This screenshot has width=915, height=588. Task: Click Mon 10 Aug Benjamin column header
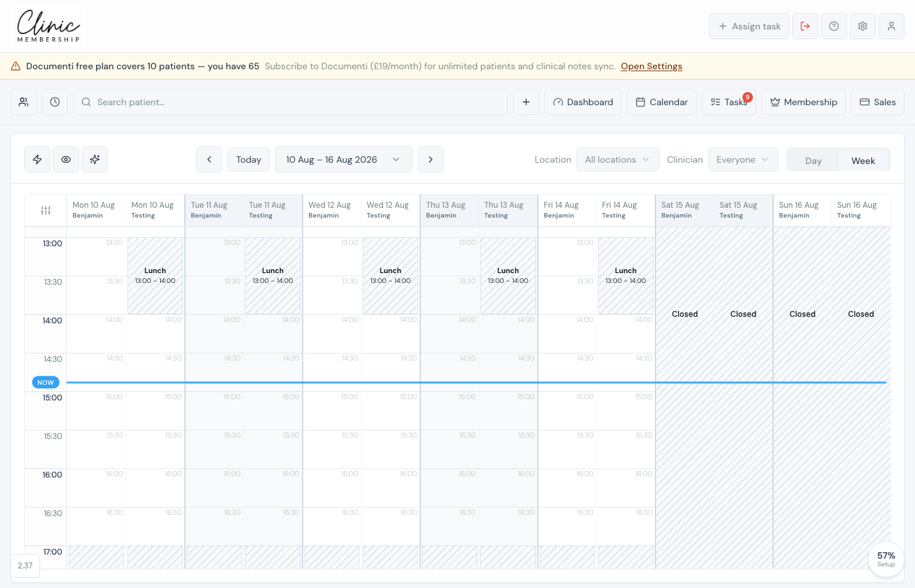[96, 210]
